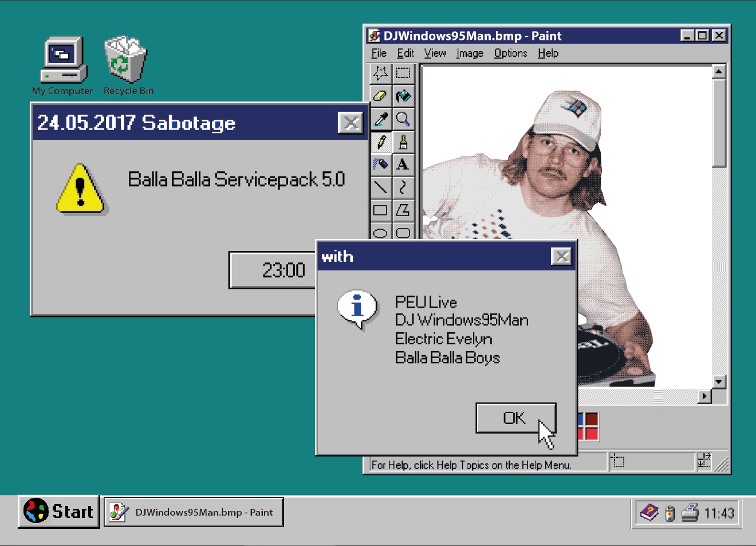Click the yellow warning icon in Sabotage dialog
The width and height of the screenshot is (756, 546).
click(x=81, y=188)
